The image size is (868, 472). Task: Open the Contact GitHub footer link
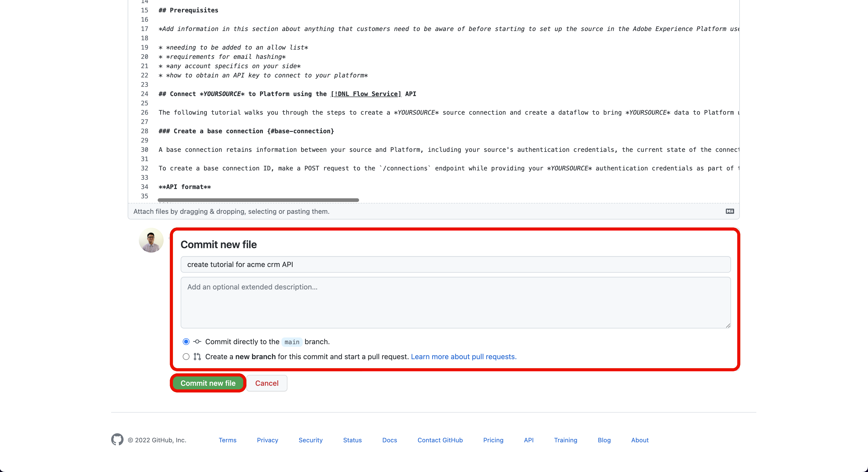point(440,440)
